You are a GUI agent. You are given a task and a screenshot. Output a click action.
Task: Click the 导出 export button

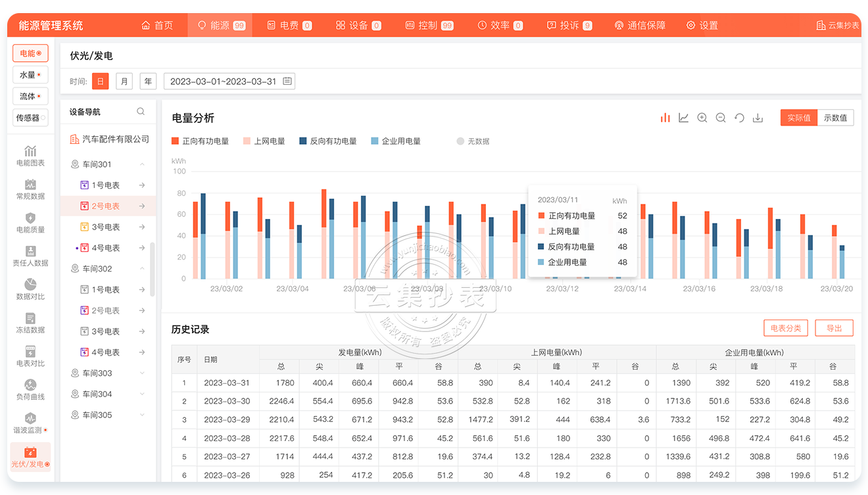click(x=834, y=328)
